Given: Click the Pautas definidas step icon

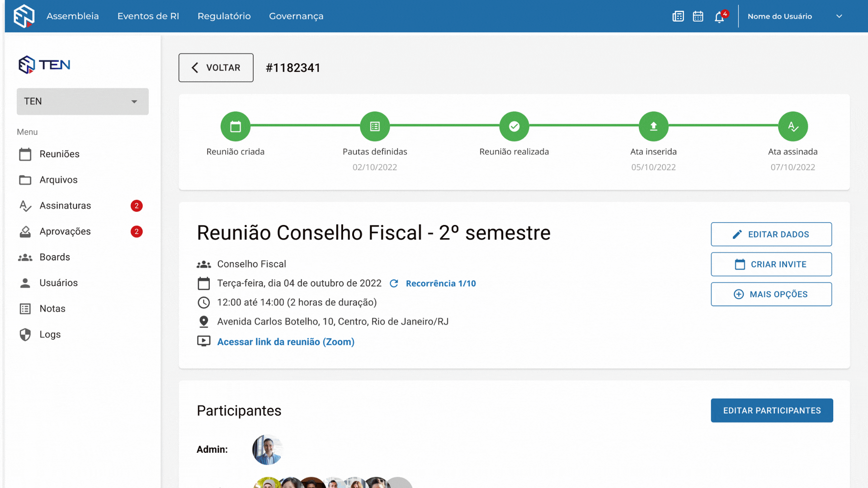Looking at the screenshot, I should pos(375,127).
